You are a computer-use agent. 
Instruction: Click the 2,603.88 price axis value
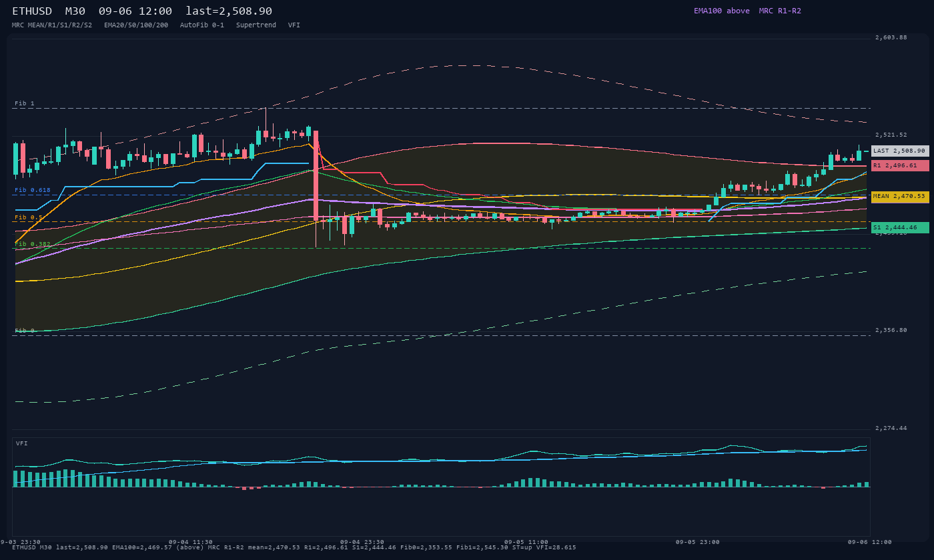(891, 37)
